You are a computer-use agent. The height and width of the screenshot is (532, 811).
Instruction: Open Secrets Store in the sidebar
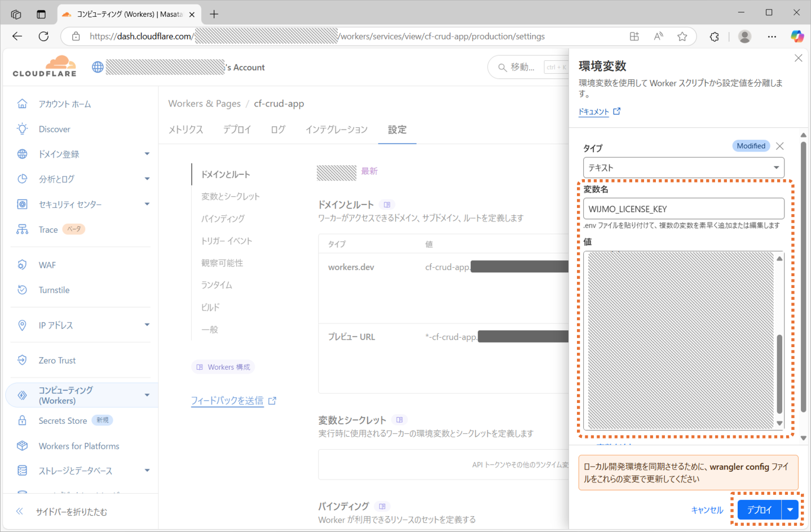pyautogui.click(x=63, y=421)
